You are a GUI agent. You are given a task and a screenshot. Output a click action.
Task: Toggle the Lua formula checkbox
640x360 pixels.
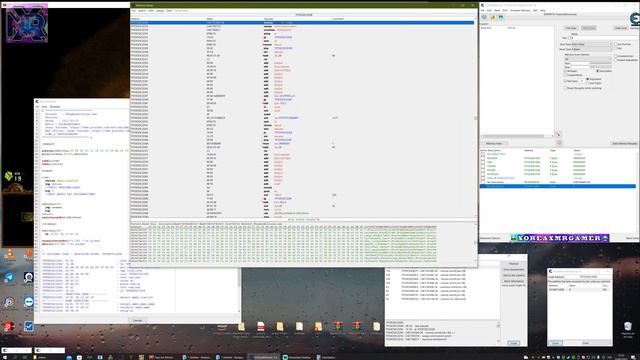(616, 44)
